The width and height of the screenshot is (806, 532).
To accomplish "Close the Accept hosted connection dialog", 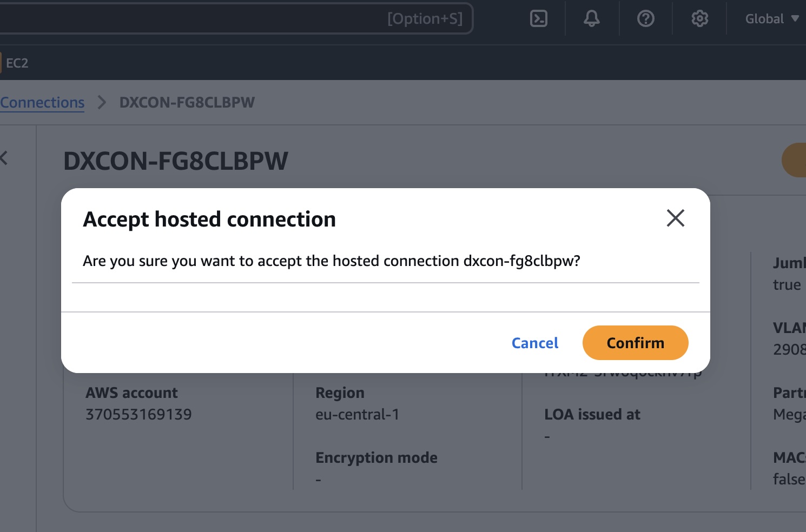I will tap(675, 218).
